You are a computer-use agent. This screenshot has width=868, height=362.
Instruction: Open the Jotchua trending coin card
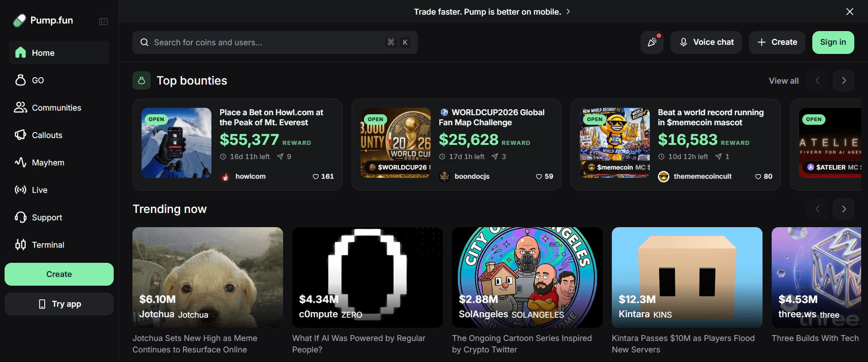(x=208, y=277)
